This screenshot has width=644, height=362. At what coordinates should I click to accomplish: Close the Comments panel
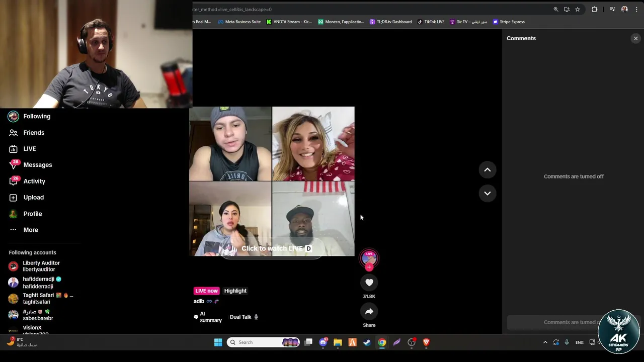click(635, 38)
